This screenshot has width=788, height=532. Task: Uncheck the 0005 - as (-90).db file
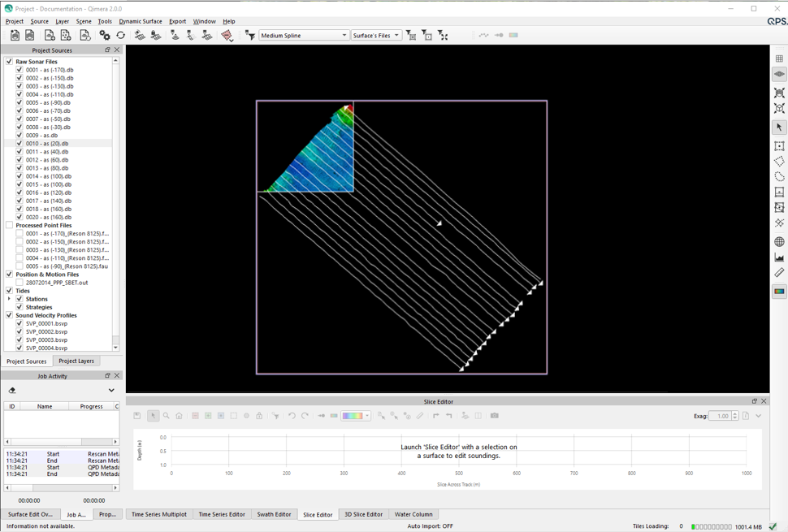19,102
